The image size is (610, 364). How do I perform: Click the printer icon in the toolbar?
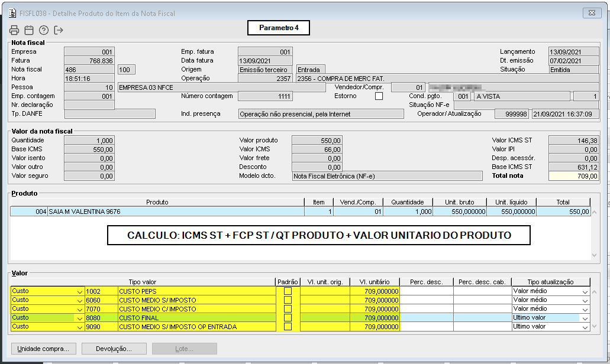pos(14,30)
